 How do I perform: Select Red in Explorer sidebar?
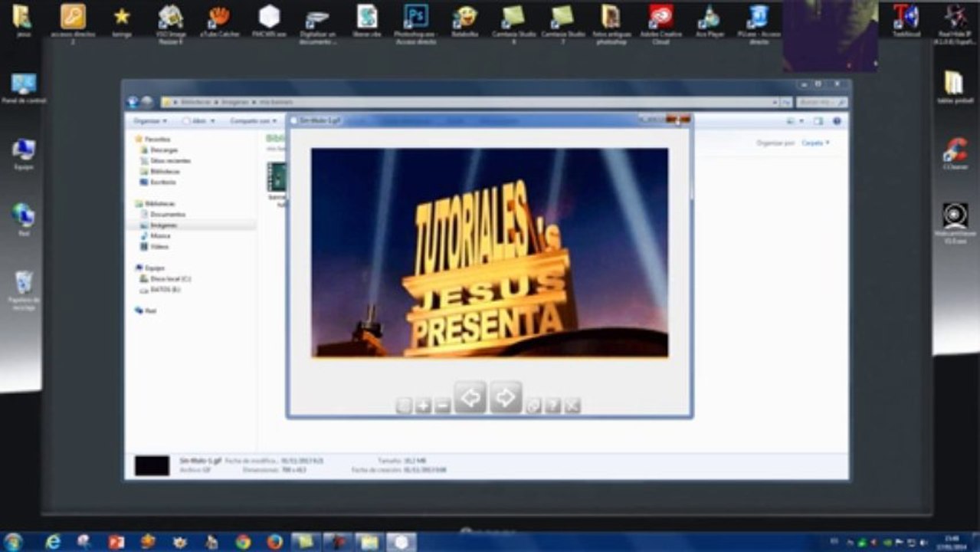[x=145, y=311]
